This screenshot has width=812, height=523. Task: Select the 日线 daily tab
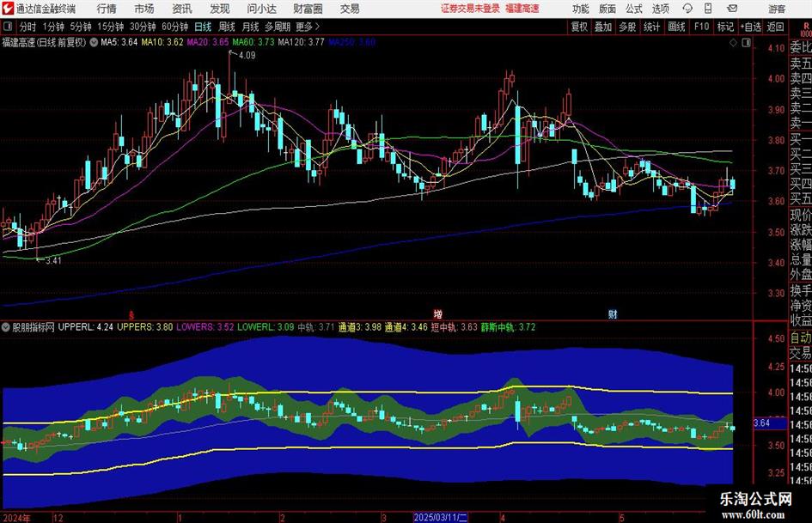click(203, 27)
